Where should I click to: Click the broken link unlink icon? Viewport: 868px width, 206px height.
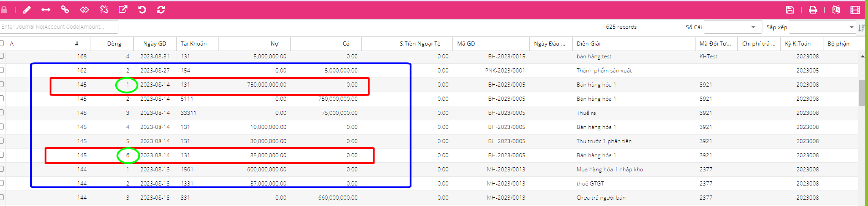[x=104, y=10]
